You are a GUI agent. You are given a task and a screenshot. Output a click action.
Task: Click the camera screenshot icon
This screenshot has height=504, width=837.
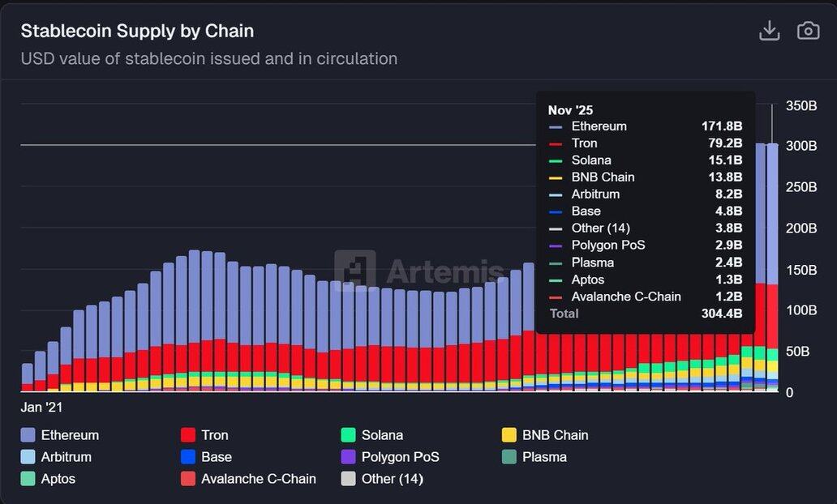(x=808, y=31)
